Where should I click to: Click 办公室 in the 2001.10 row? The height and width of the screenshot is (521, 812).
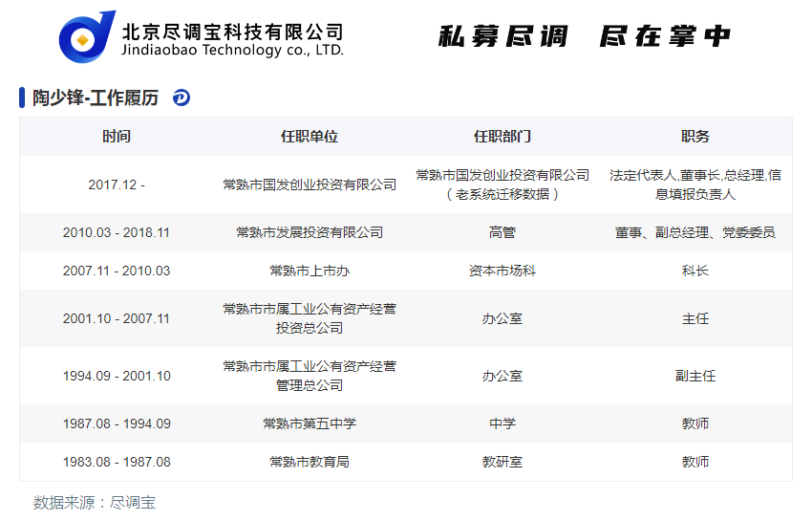(502, 318)
